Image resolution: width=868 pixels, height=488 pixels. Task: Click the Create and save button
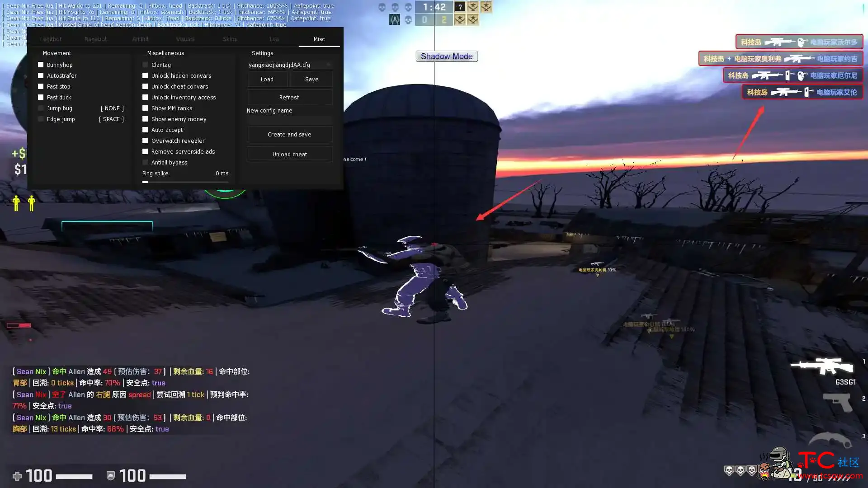coord(289,134)
